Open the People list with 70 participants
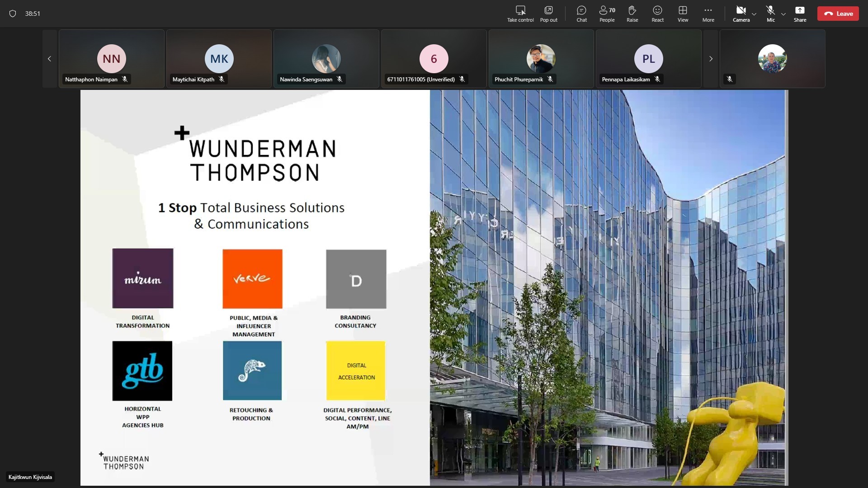The width and height of the screenshot is (868, 488). click(607, 14)
